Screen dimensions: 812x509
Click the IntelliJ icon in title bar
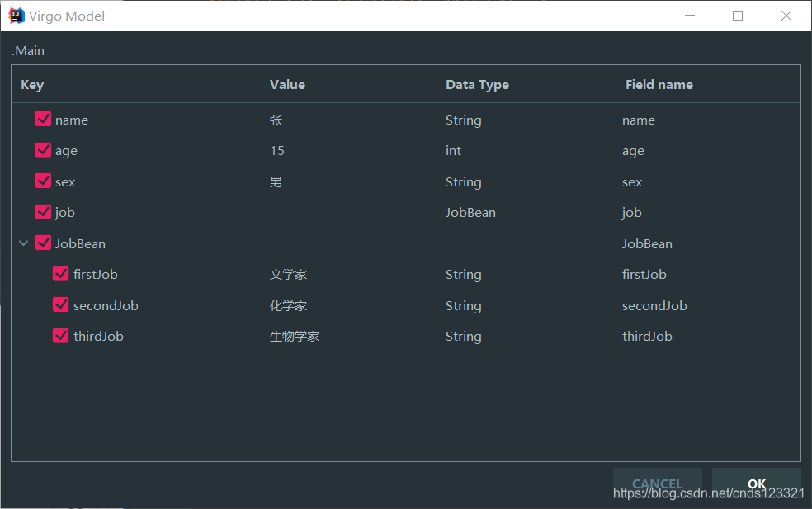tap(17, 16)
